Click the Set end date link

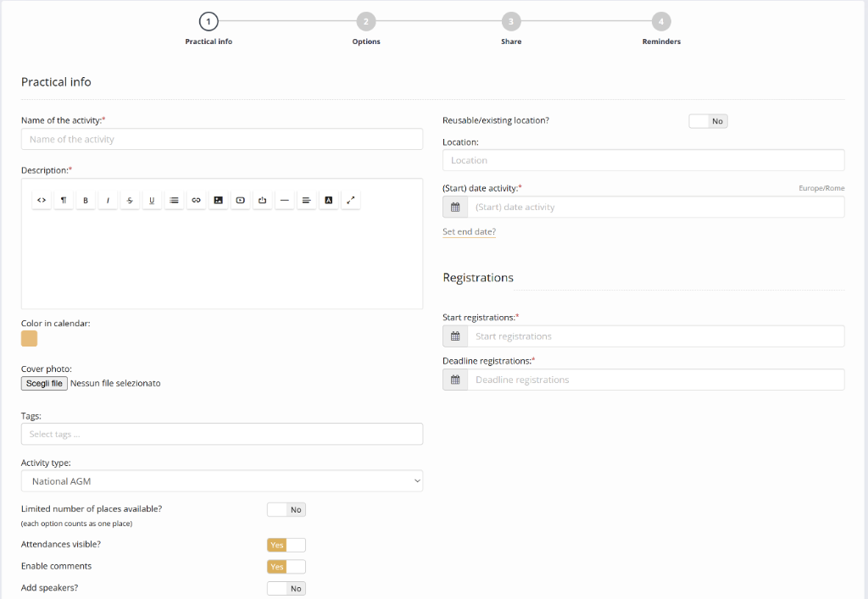point(469,231)
